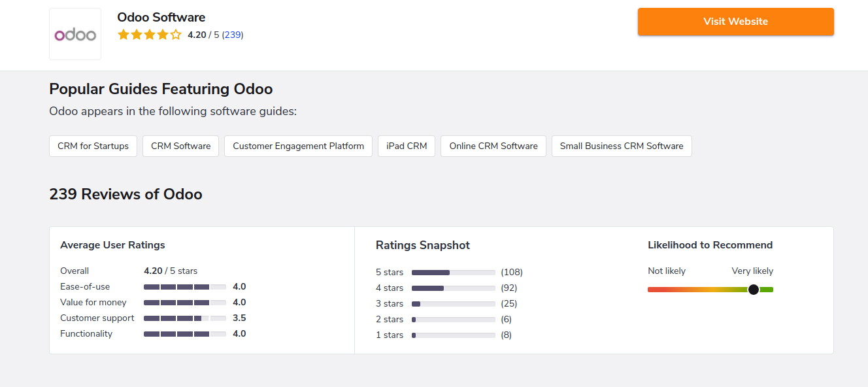Click the Functionality rating bar

point(185,333)
